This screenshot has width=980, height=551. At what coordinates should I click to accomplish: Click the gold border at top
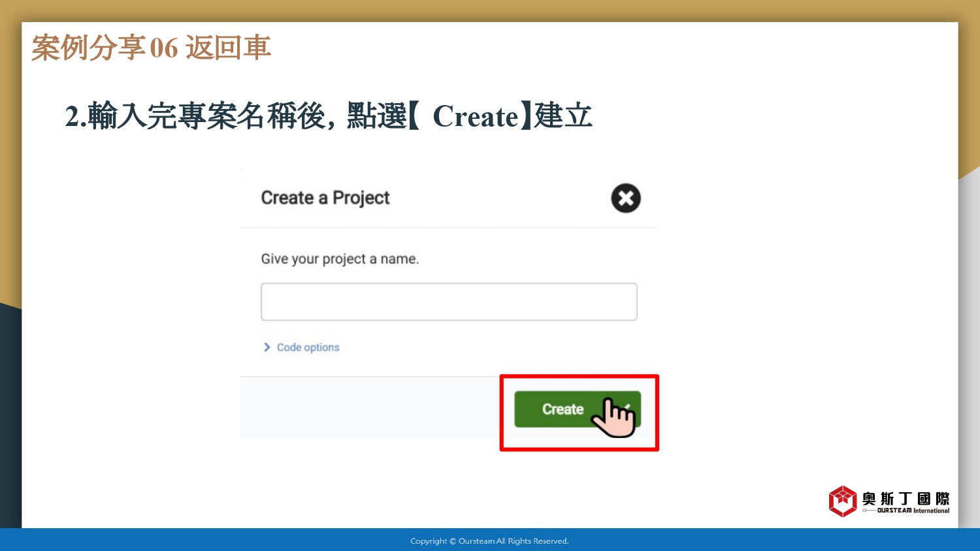point(490,10)
